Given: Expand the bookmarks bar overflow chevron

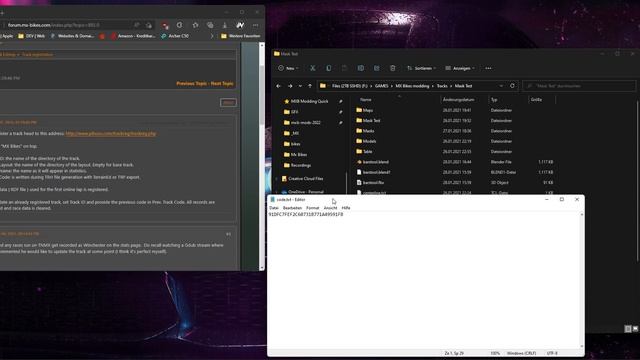Looking at the screenshot, I should coord(212,36).
